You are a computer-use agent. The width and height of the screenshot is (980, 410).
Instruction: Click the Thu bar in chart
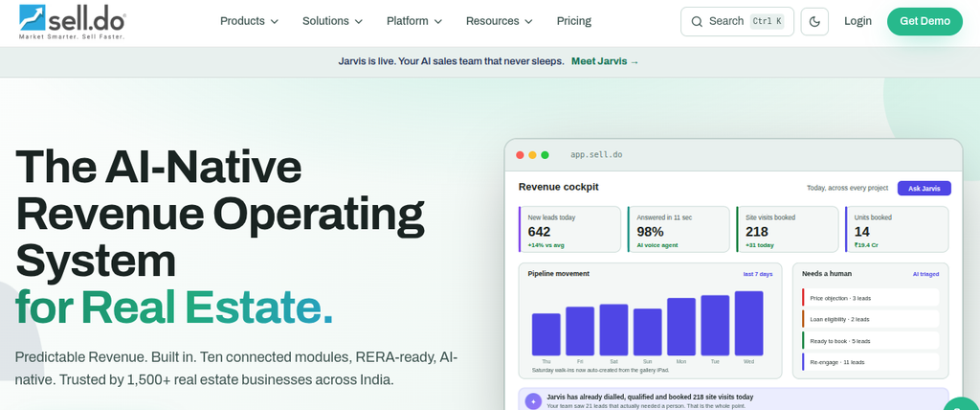click(546, 334)
